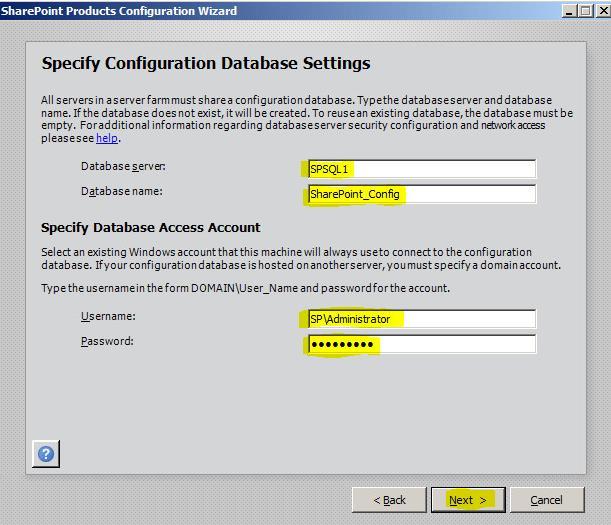Focus the Database server input field
The image size is (611, 525).
[x=422, y=169]
